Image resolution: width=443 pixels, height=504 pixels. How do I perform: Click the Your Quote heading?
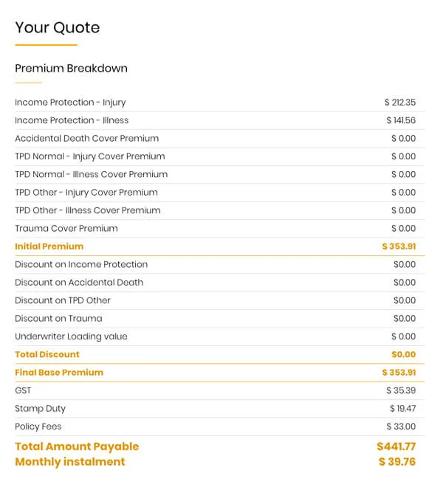(x=57, y=28)
